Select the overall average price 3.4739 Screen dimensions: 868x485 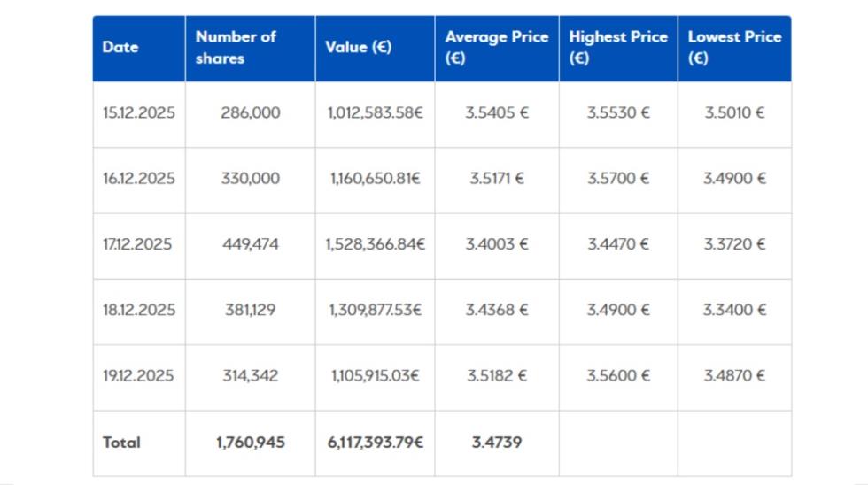[x=496, y=443]
